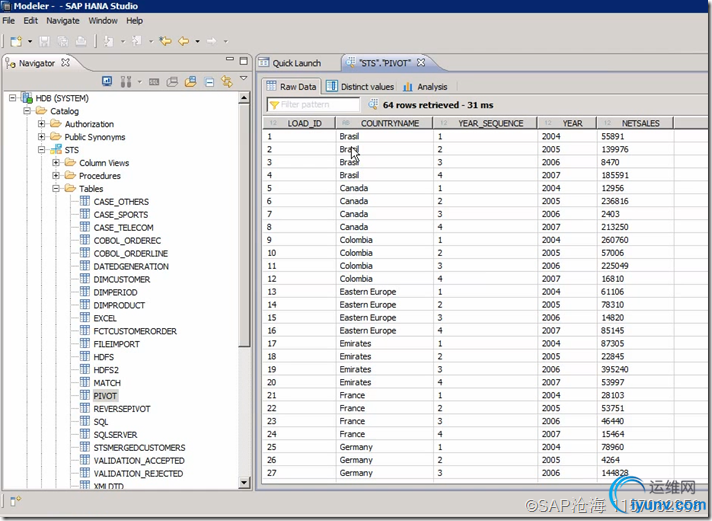Viewport: 712px width, 521px height.
Task: Click the Back navigation arrow icon
Action: tap(184, 41)
